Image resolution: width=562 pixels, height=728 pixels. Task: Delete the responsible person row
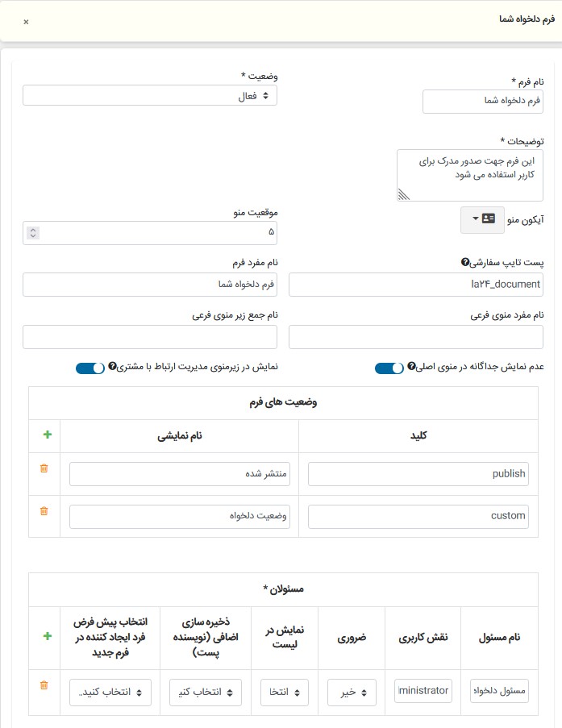point(44,685)
